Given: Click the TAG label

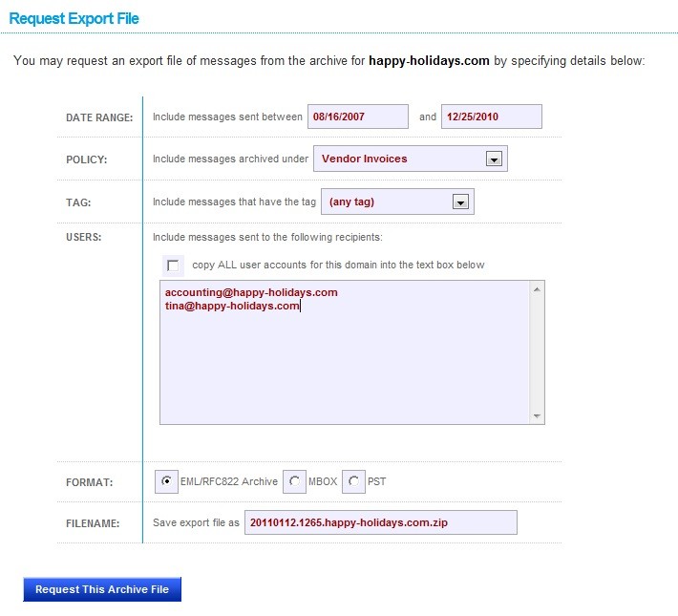Looking at the screenshot, I should click(78, 202).
